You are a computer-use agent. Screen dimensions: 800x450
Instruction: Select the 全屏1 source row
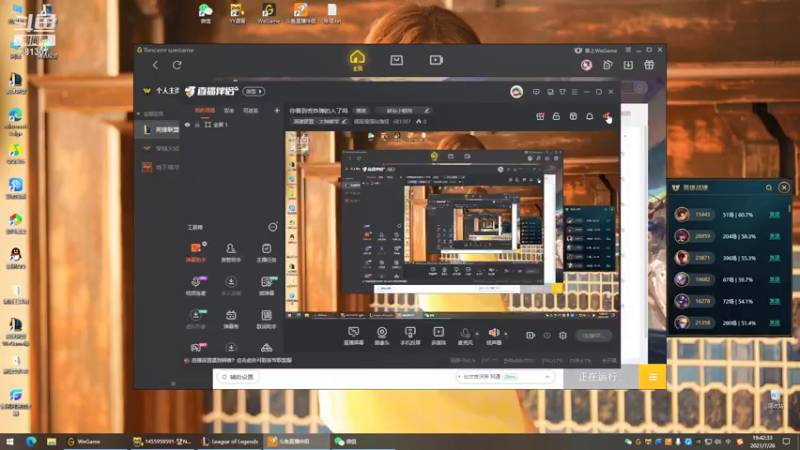point(232,124)
